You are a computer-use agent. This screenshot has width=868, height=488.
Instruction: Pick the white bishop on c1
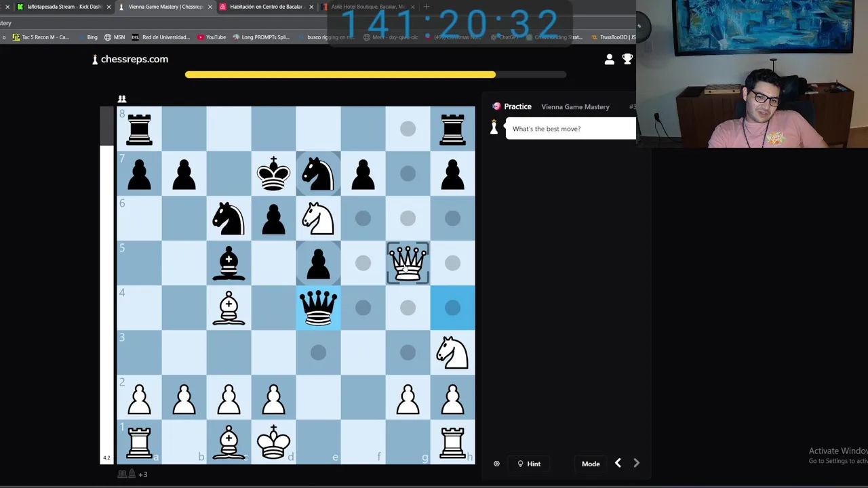(229, 442)
